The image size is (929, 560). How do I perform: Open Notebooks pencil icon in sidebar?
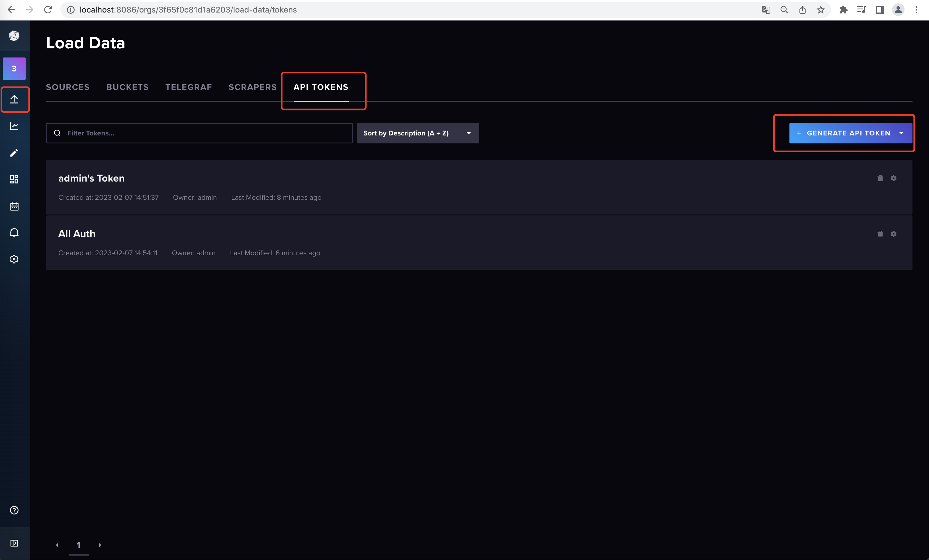pos(14,153)
